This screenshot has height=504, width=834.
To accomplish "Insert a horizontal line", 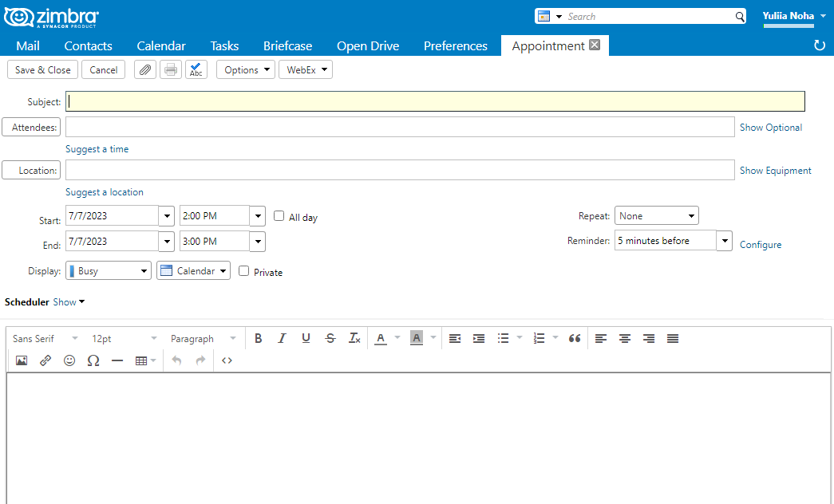I will [117, 360].
